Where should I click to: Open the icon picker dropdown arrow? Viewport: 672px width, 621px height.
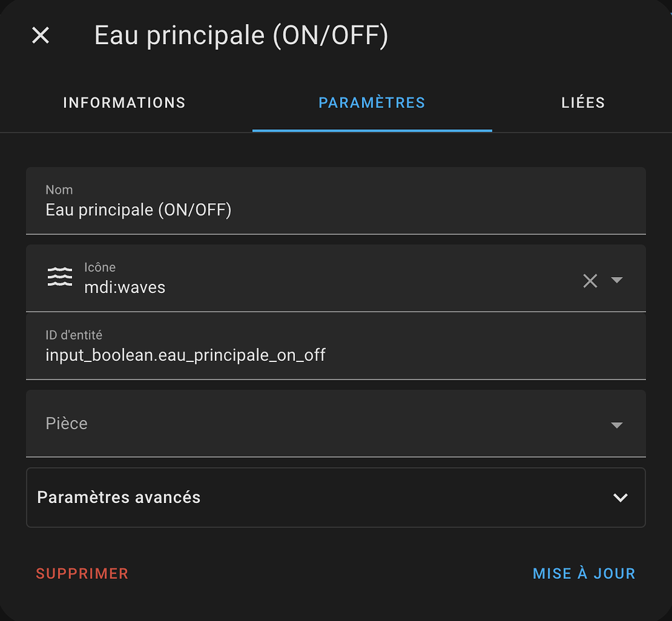click(x=617, y=280)
